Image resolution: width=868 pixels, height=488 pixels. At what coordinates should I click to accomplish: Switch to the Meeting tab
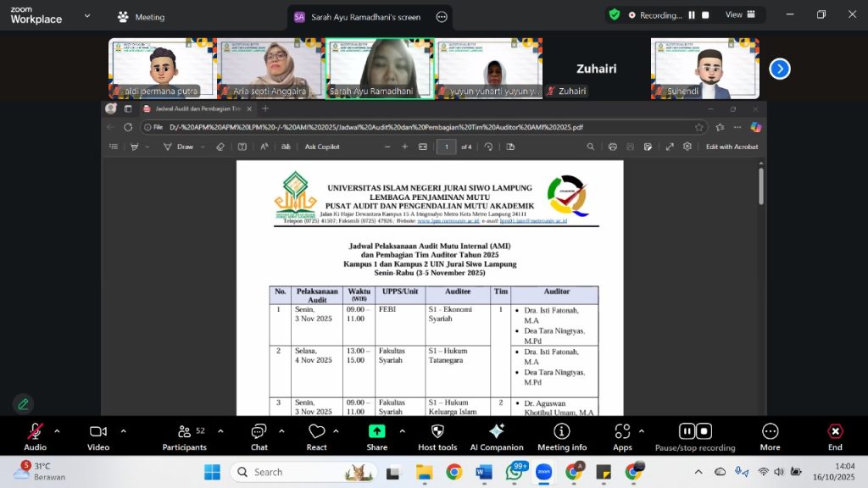point(142,17)
